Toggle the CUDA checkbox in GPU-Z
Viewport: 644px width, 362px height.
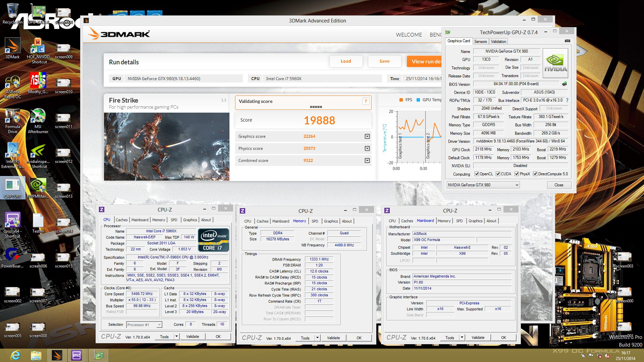498,174
